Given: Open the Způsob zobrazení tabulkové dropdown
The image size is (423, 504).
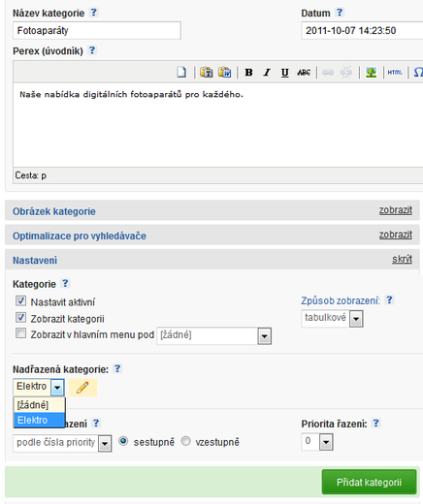Looking at the screenshot, I should click(x=332, y=319).
